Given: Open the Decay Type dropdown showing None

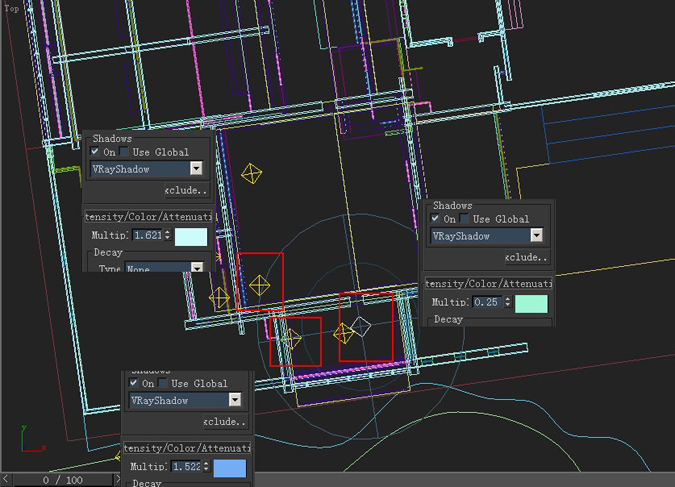Looking at the screenshot, I should click(x=164, y=267).
